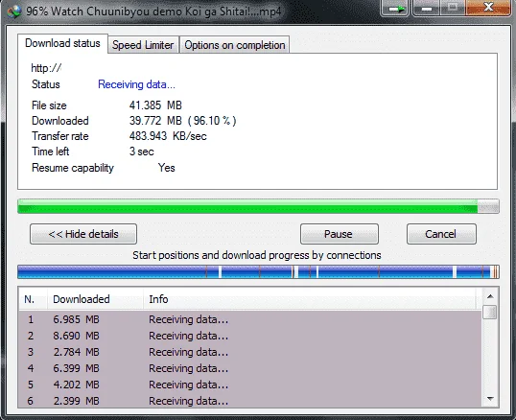Minimize the download window
The image size is (516, 420).
pos(427,8)
